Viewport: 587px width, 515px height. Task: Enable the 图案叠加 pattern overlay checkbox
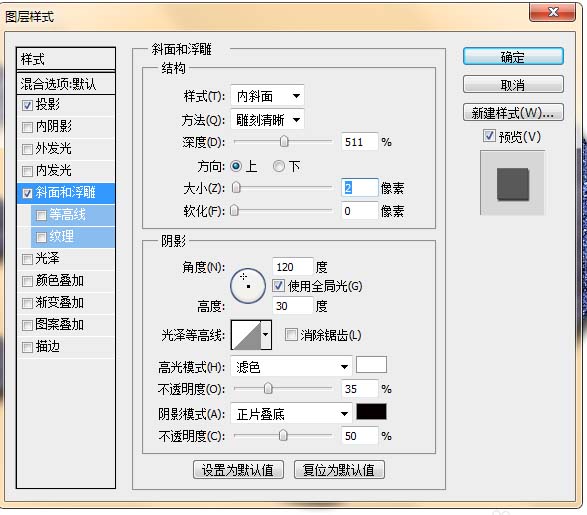coord(27,325)
